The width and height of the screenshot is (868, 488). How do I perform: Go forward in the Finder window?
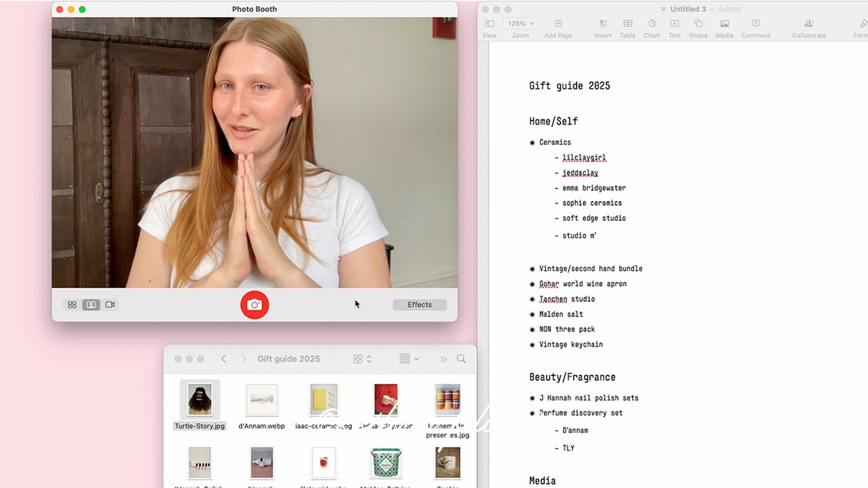click(243, 359)
